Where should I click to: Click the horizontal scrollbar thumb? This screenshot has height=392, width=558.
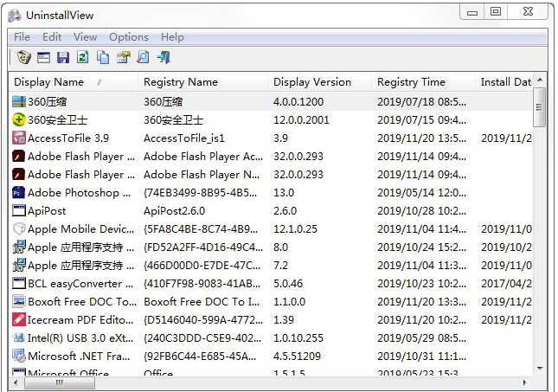[60, 383]
